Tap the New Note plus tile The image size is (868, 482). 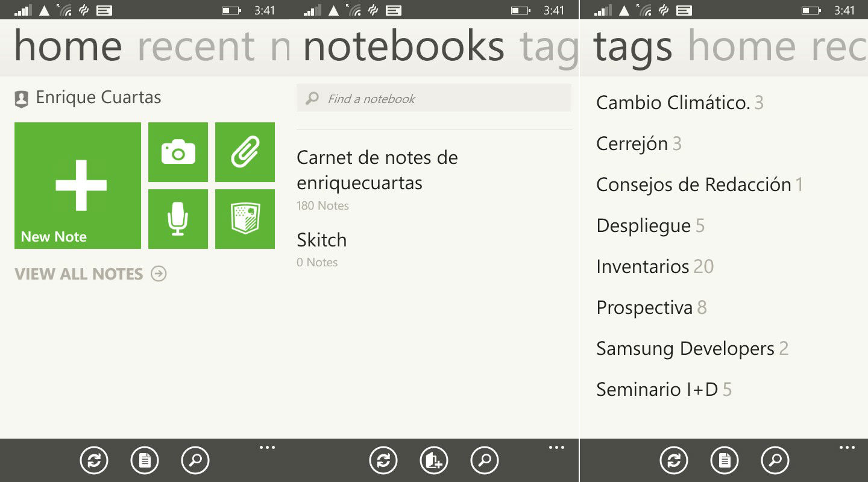coord(78,186)
